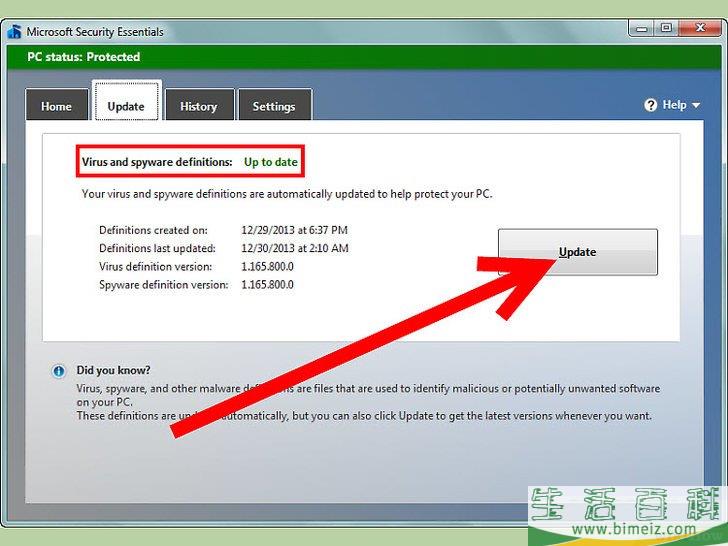Click the window title 'Microsoft Security Essentials'
This screenshot has width=728, height=546.
(95, 32)
